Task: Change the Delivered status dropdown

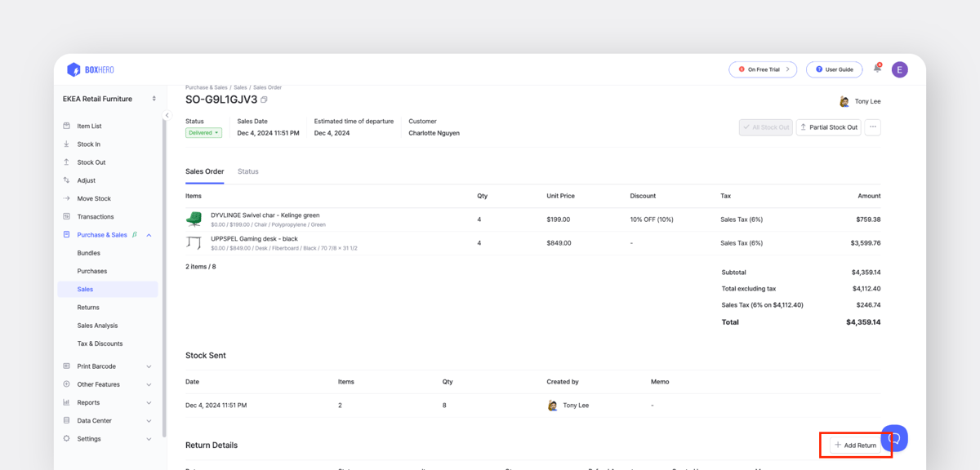Action: [x=203, y=133]
